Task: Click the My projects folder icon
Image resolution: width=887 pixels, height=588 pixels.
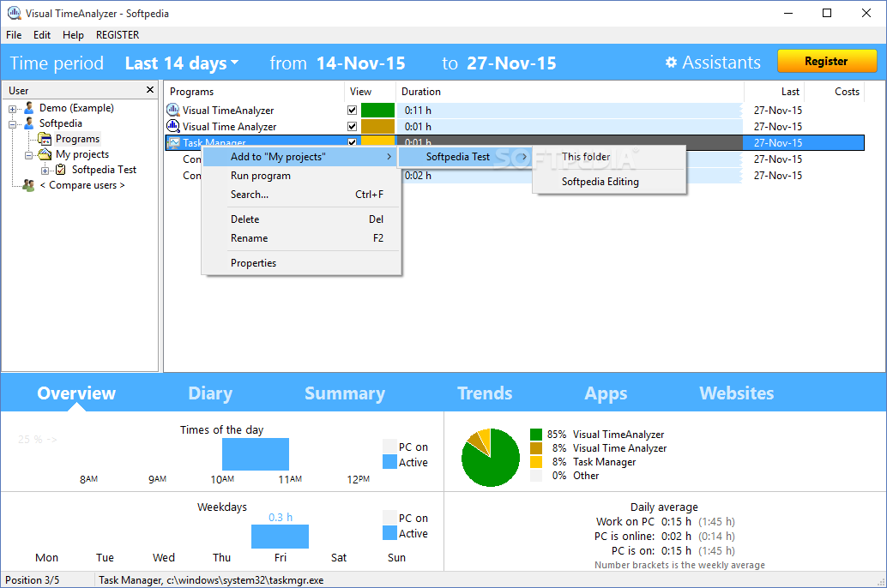Action: pyautogui.click(x=45, y=153)
